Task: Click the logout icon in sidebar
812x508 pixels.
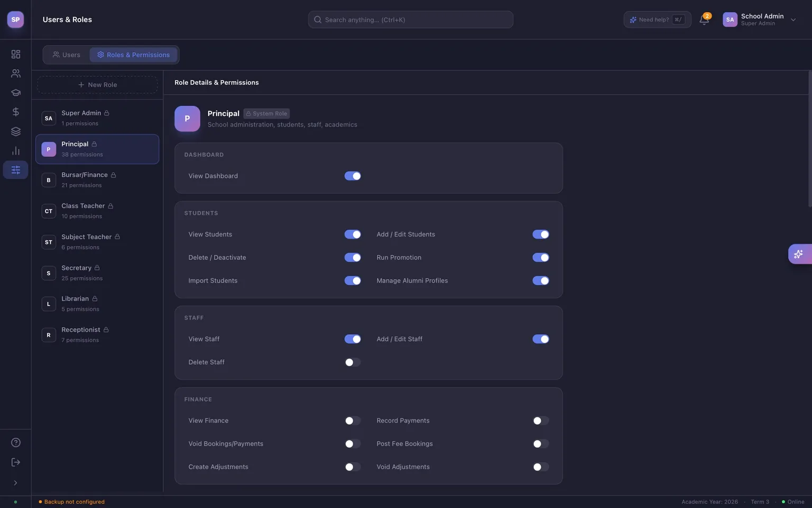Action: [16, 462]
